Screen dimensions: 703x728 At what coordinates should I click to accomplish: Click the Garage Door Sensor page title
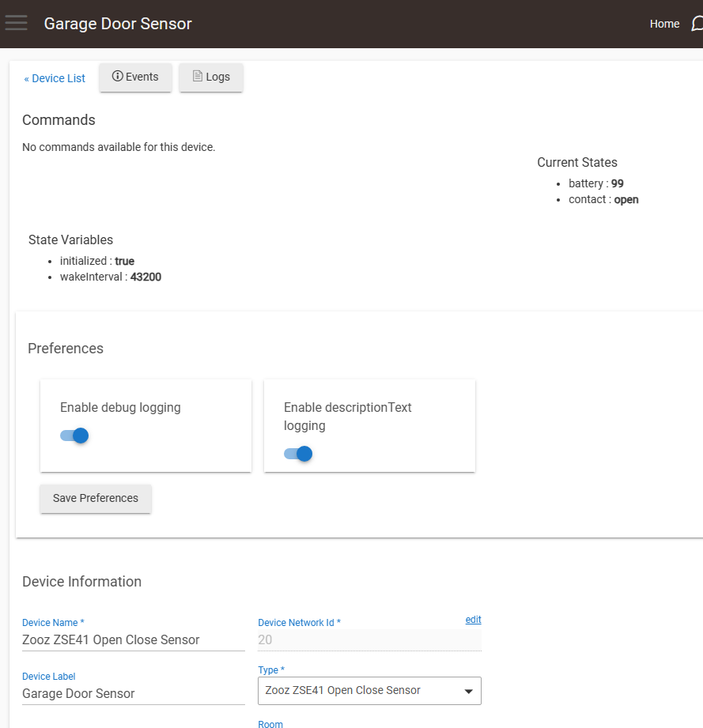click(x=118, y=24)
